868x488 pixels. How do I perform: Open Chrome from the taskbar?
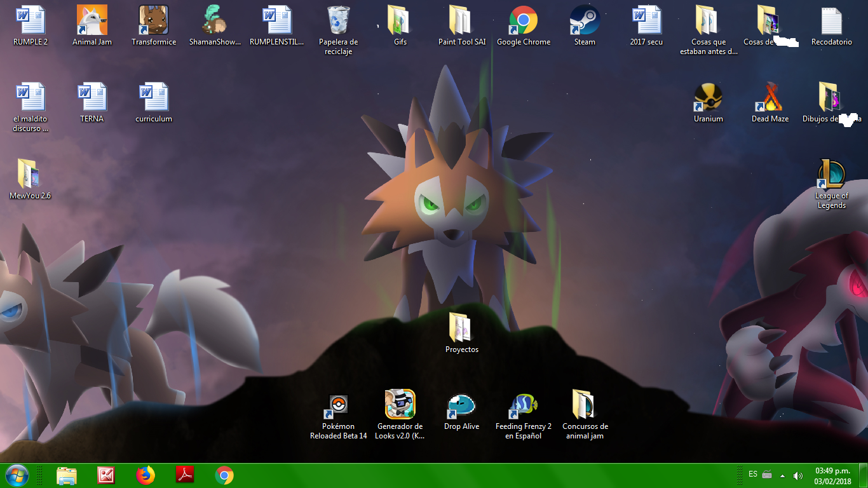(224, 475)
